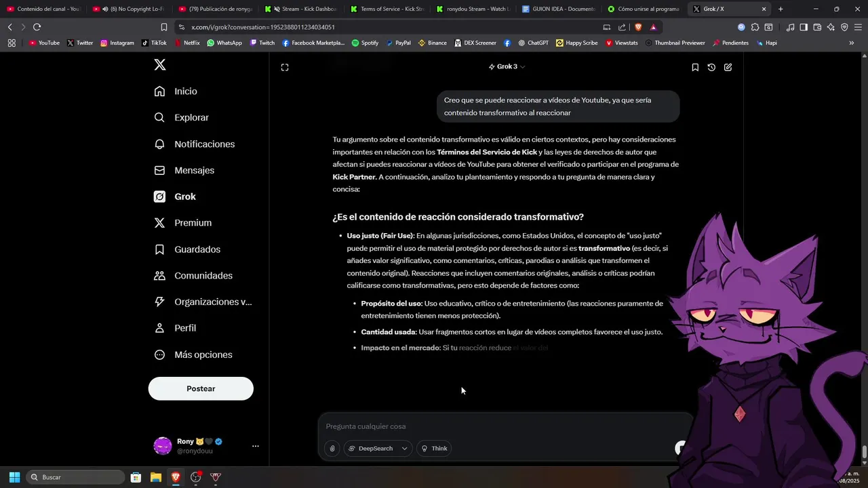Image resolution: width=868 pixels, height=488 pixels.
Task: Toggle Think mode
Action: tap(434, 448)
